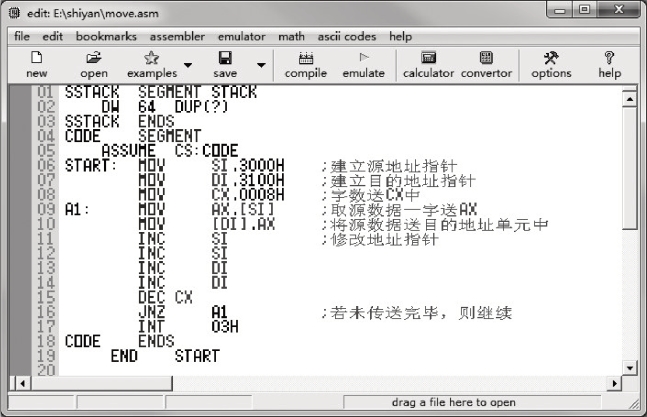
Task: Click 'DI' operand on line 13
Action: (x=219, y=268)
